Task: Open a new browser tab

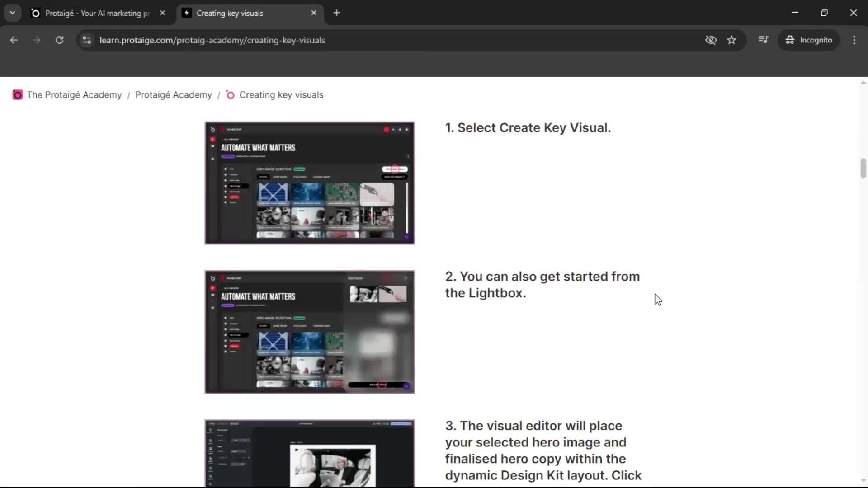Action: coord(337,13)
